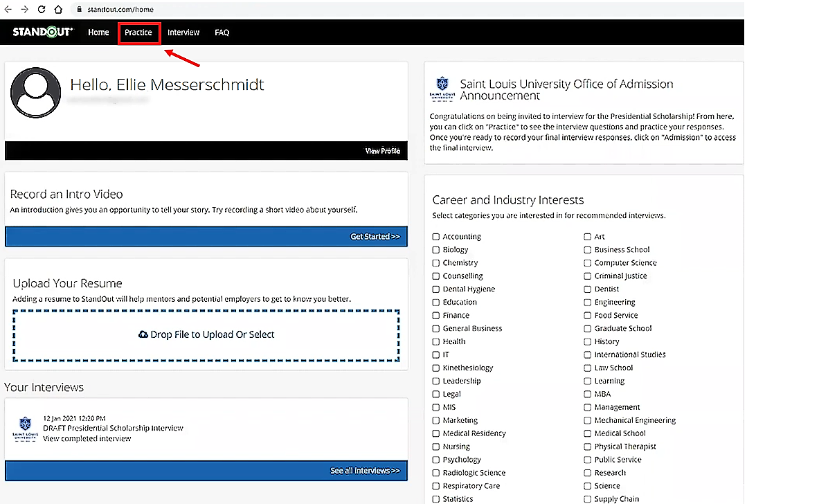The image size is (819, 504).
Task: Check the Food Service checkbox
Action: pos(588,316)
